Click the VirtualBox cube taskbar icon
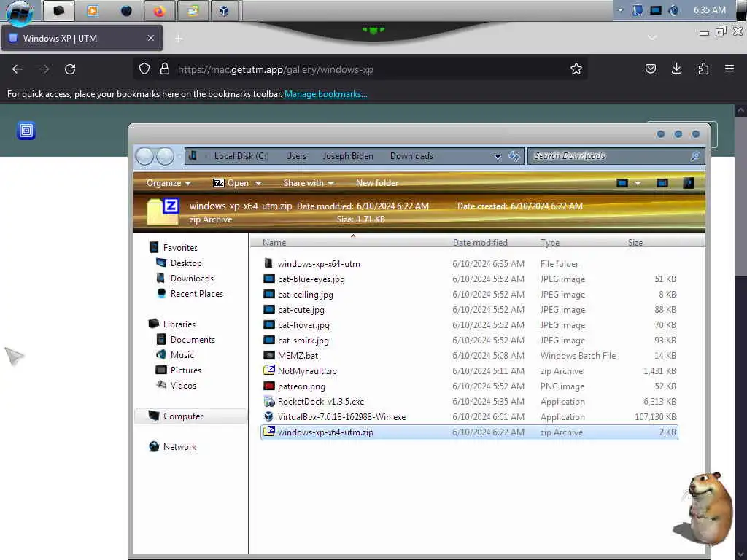 (x=223, y=11)
